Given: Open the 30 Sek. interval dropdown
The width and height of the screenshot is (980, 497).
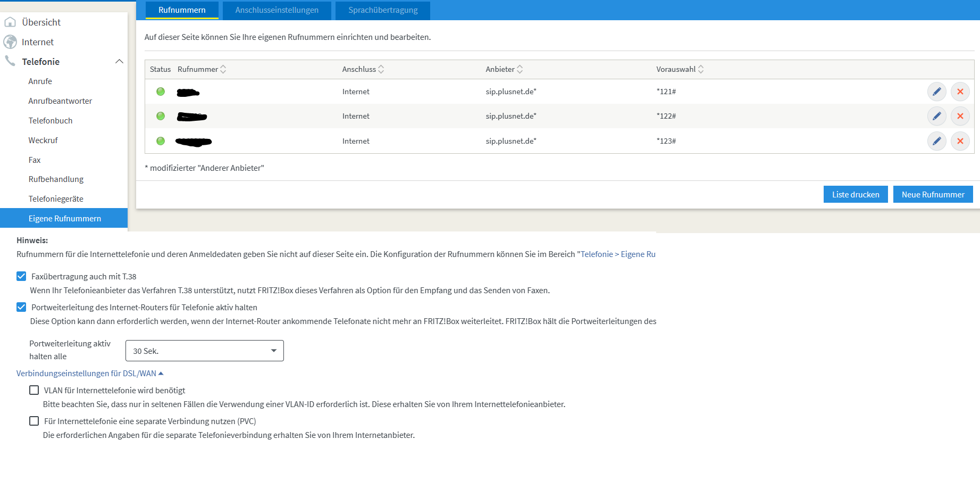Looking at the screenshot, I should click(x=204, y=351).
